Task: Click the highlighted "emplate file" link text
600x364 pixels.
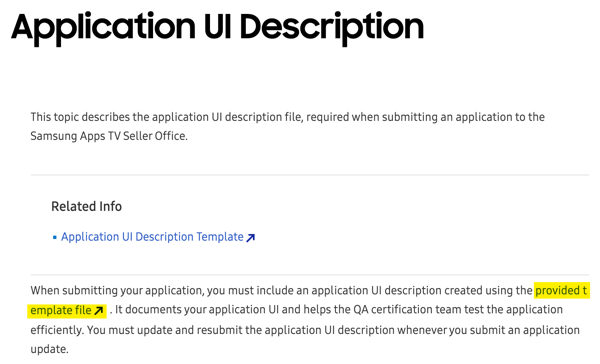Action: click(x=61, y=310)
